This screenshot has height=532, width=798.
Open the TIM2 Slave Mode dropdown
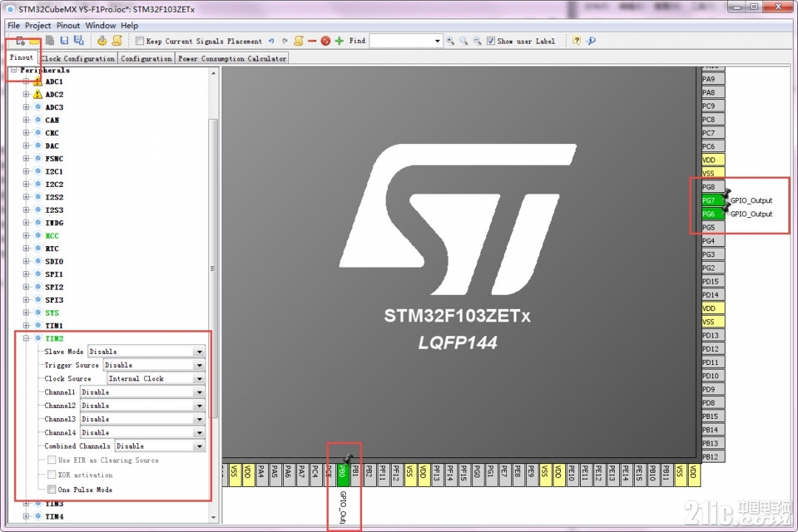(x=146, y=351)
